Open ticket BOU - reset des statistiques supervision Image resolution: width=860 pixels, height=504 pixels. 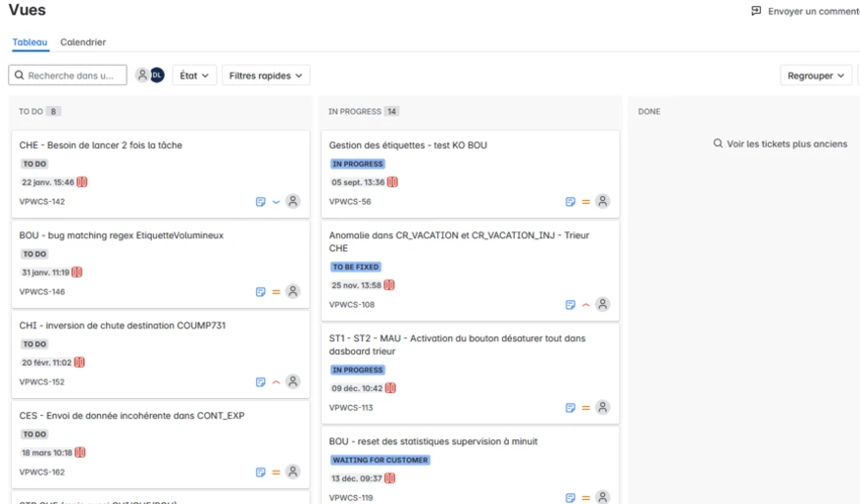(433, 441)
